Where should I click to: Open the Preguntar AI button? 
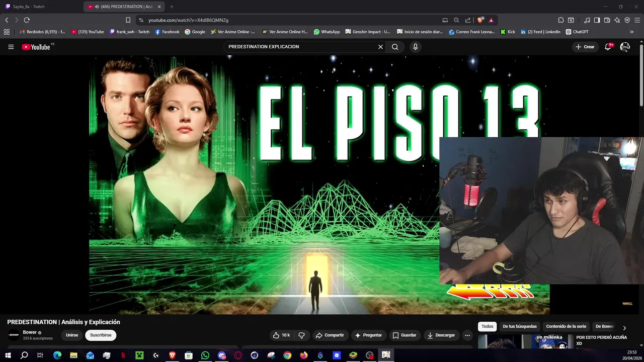tap(368, 335)
